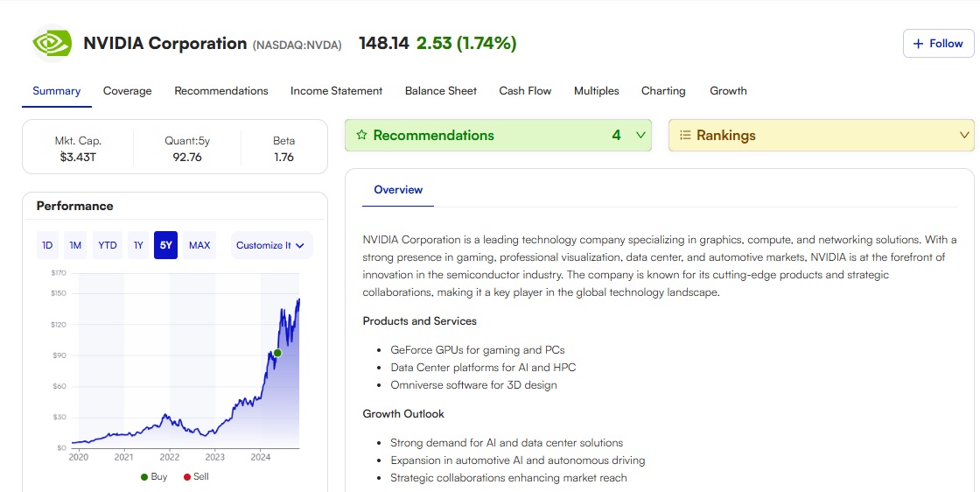Switch to the Multiples tab
The height and width of the screenshot is (492, 980).
tap(596, 91)
